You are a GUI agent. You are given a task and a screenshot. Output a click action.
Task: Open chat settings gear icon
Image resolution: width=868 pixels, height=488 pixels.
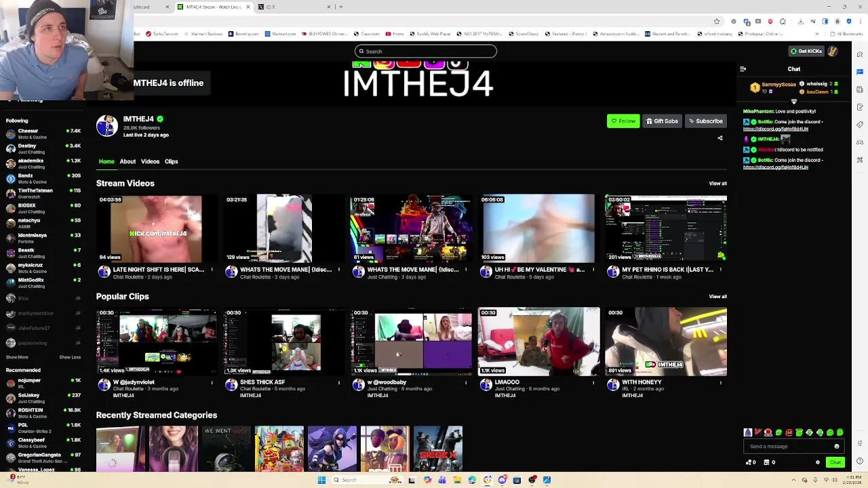coord(817,462)
